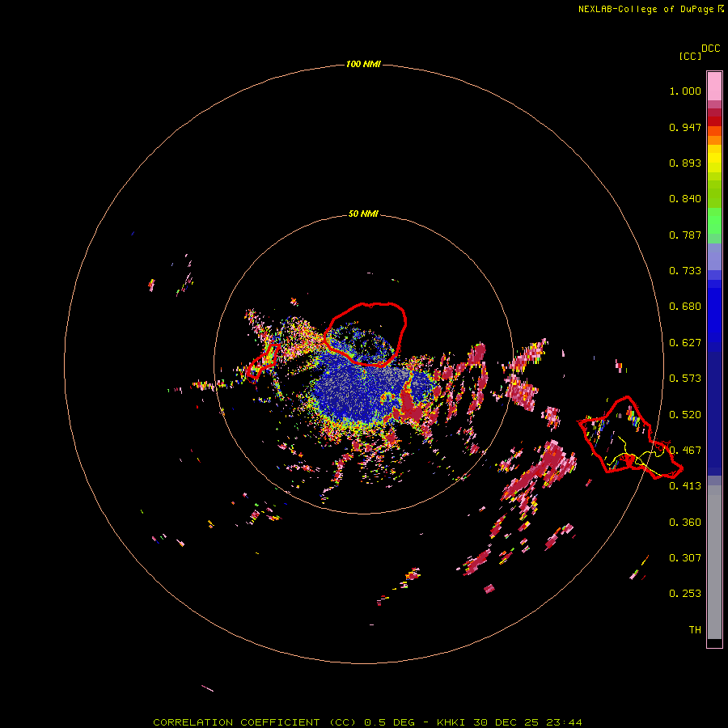The height and width of the screenshot is (728, 728).
Task: Click the pink top segment of color bar
Action: [x=714, y=87]
